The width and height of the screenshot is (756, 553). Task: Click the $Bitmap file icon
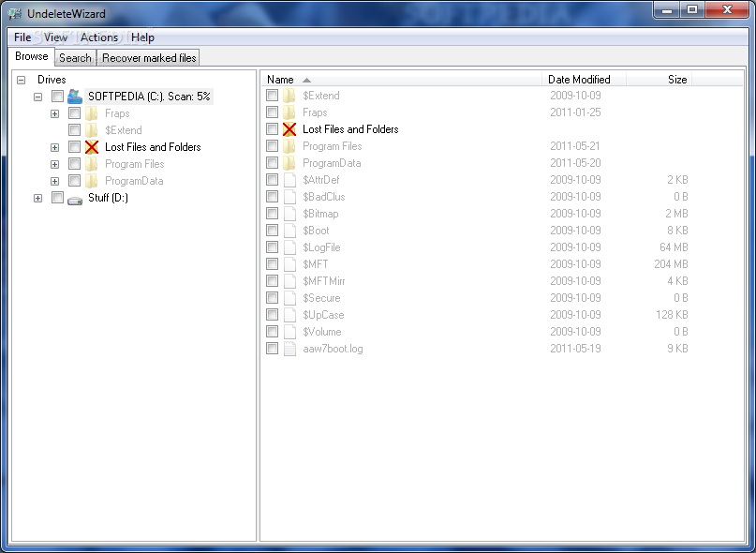click(x=289, y=214)
